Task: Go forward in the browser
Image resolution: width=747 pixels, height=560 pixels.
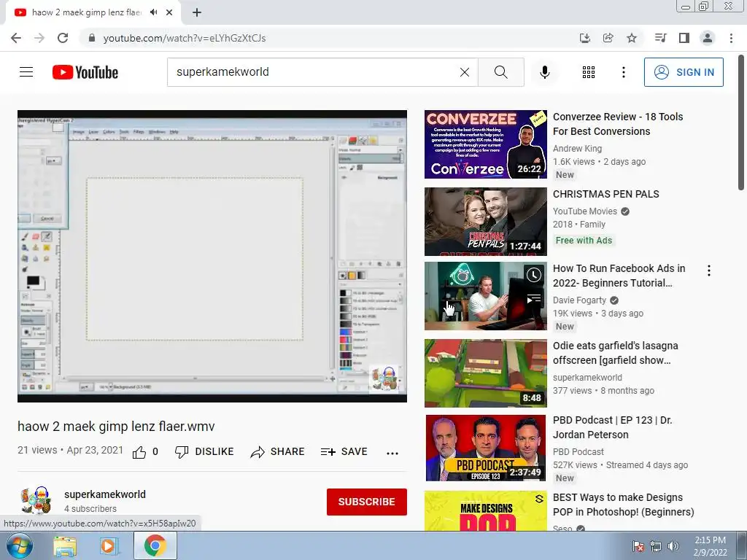Action: pyautogui.click(x=39, y=38)
